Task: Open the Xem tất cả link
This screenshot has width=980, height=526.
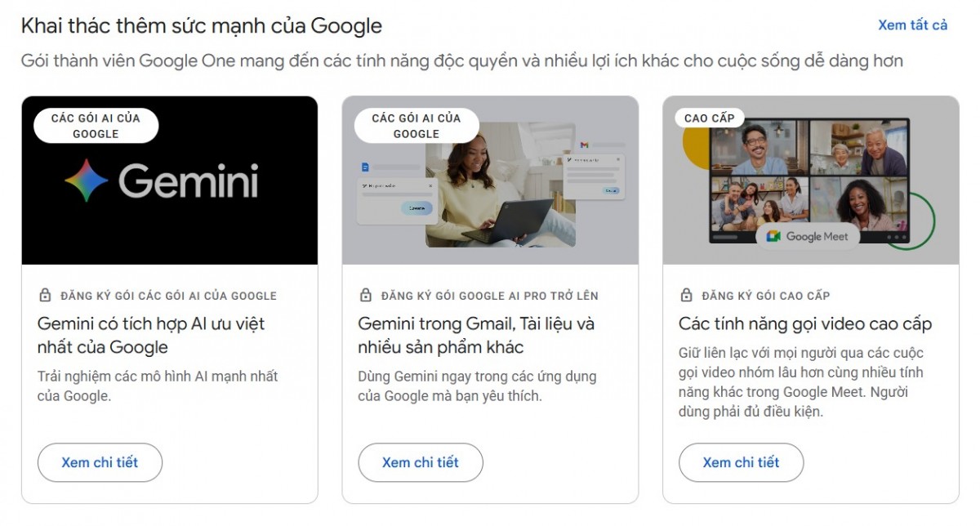Action: point(912,25)
